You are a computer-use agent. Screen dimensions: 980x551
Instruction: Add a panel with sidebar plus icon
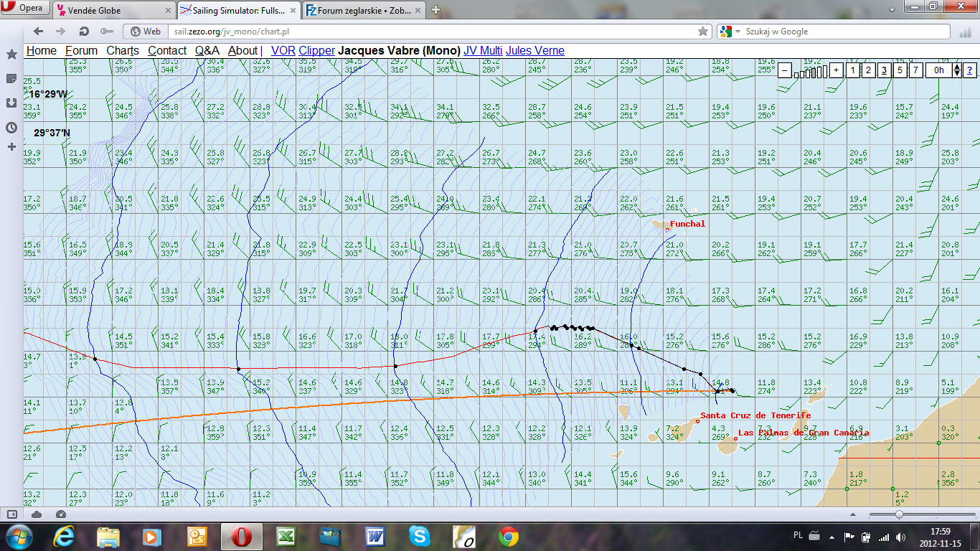(x=11, y=147)
